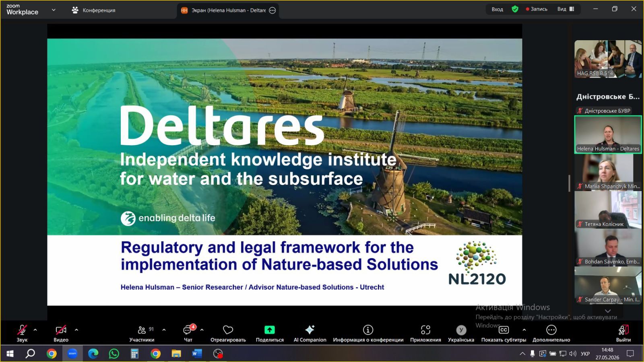644x362 pixels.
Task: Open Информация о конференции info icon
Action: [x=368, y=330]
